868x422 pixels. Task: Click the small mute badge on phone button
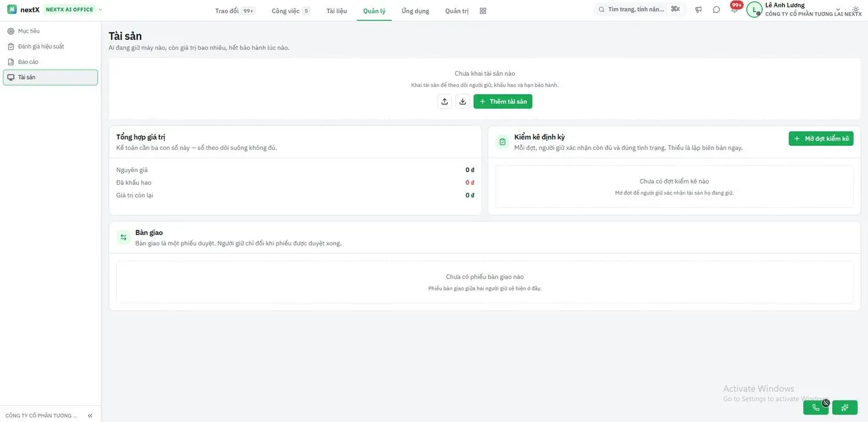[826, 403]
